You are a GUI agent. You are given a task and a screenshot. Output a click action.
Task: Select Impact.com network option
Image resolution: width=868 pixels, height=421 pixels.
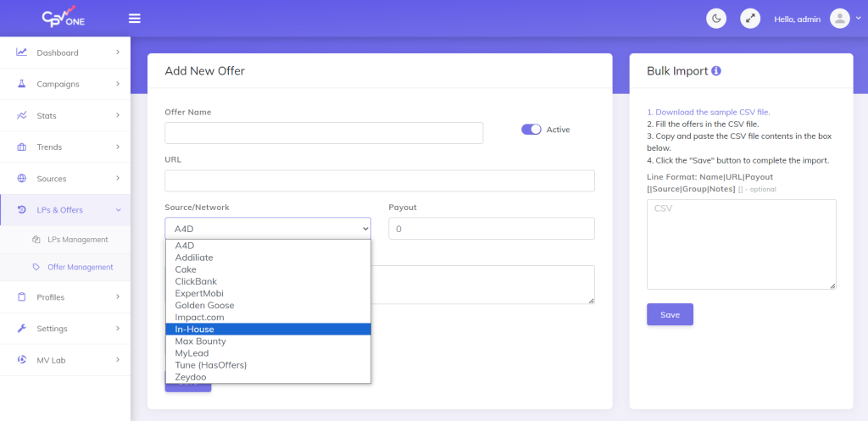coord(268,318)
